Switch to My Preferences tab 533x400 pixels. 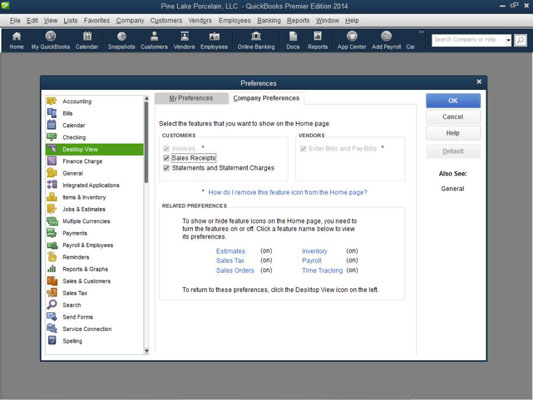click(191, 98)
